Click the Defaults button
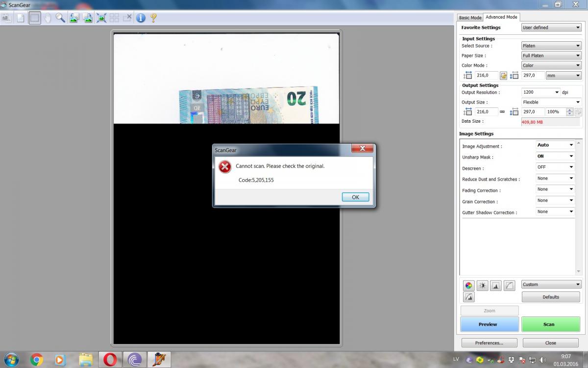 click(551, 297)
